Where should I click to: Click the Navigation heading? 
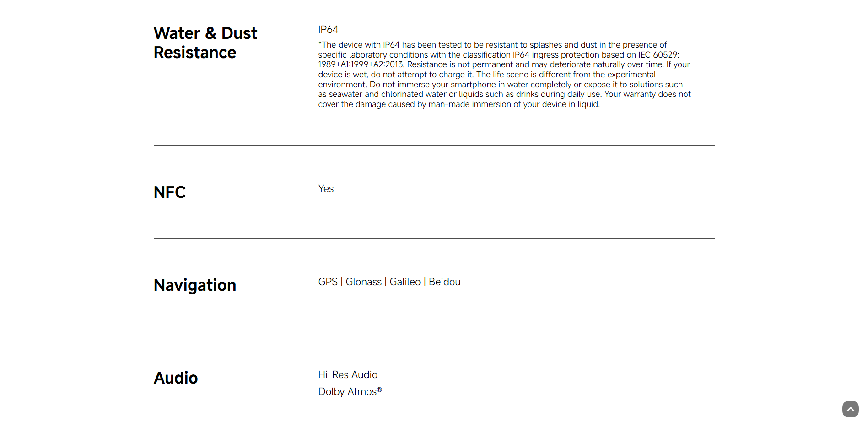click(195, 285)
